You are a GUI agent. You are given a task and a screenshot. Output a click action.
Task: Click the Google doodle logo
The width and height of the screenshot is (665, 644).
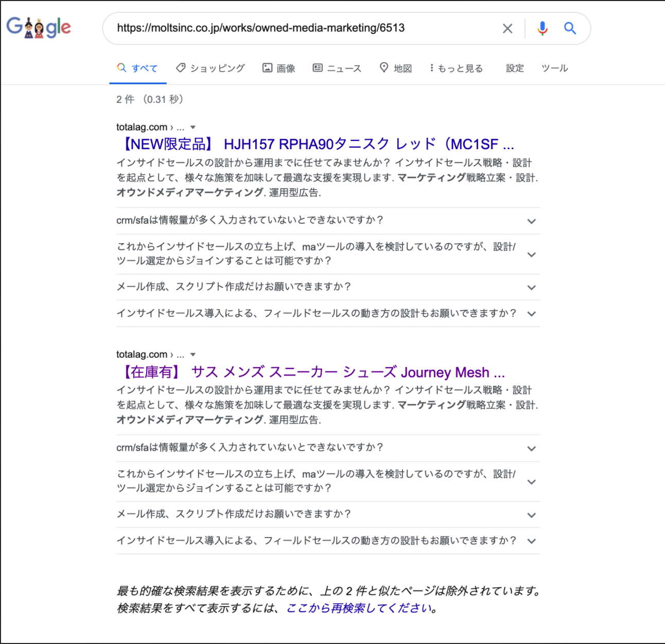click(x=39, y=27)
